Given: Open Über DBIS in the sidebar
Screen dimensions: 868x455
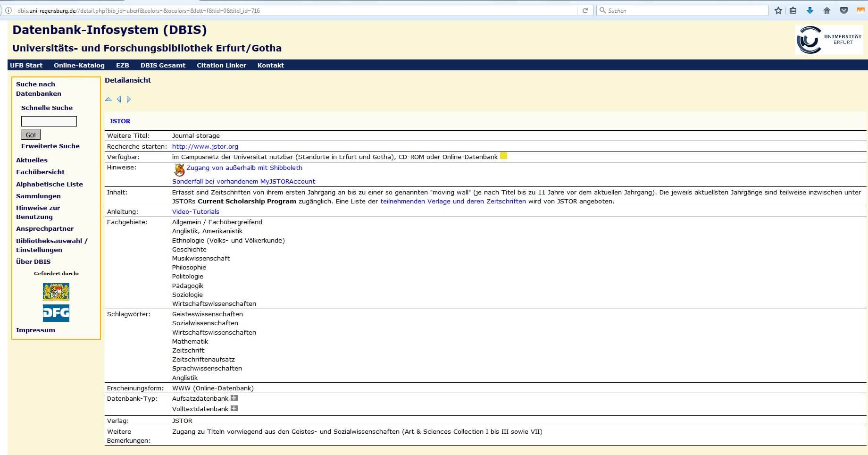Looking at the screenshot, I should pos(33,261).
